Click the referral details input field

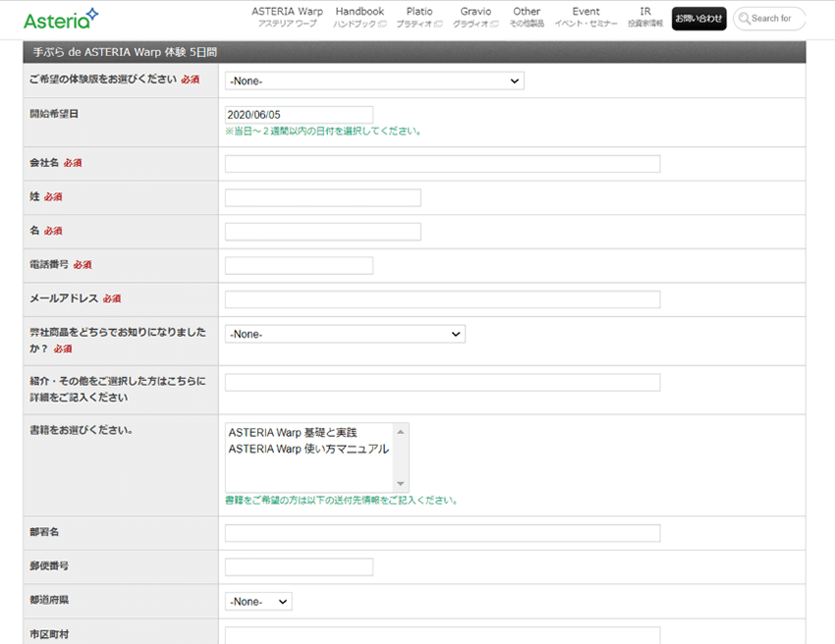442,383
